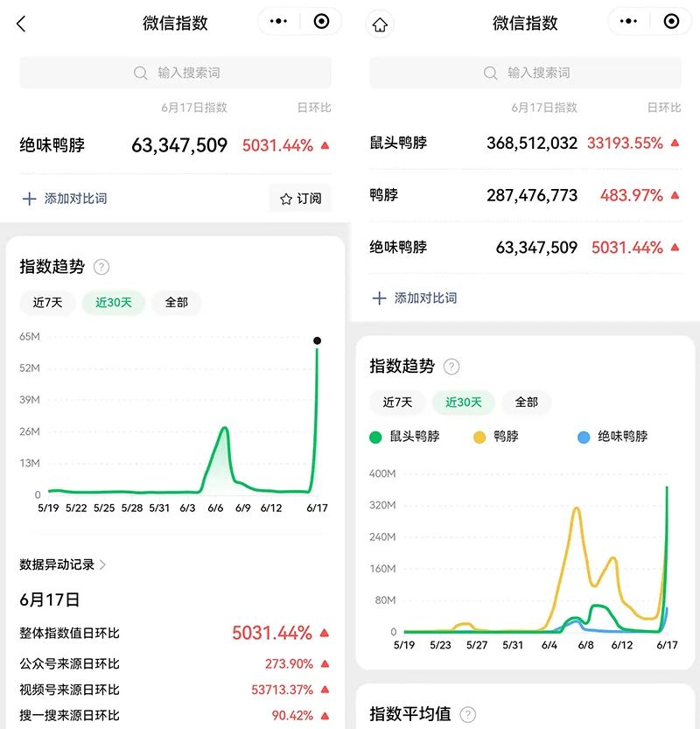Screen dimensions: 700x729
Task: Click 添加对比词 link in right screen
Action: click(x=426, y=298)
